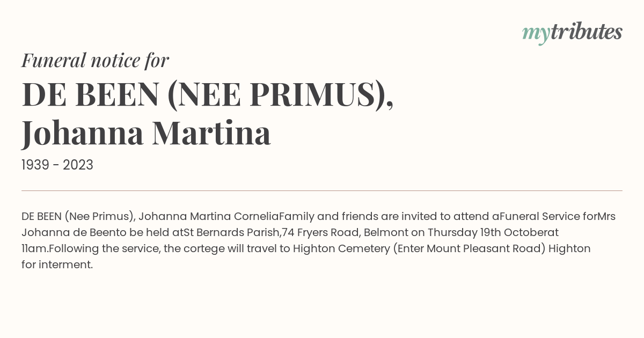Screen dimensions: 644x338
Task: Click the "Funeral notice for" heading
Action: click(95, 60)
